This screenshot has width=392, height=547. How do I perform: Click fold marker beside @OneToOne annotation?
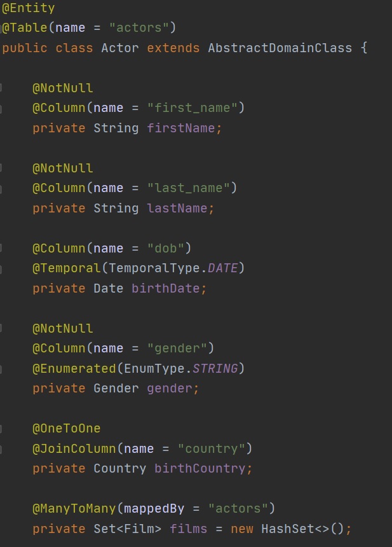(2, 429)
